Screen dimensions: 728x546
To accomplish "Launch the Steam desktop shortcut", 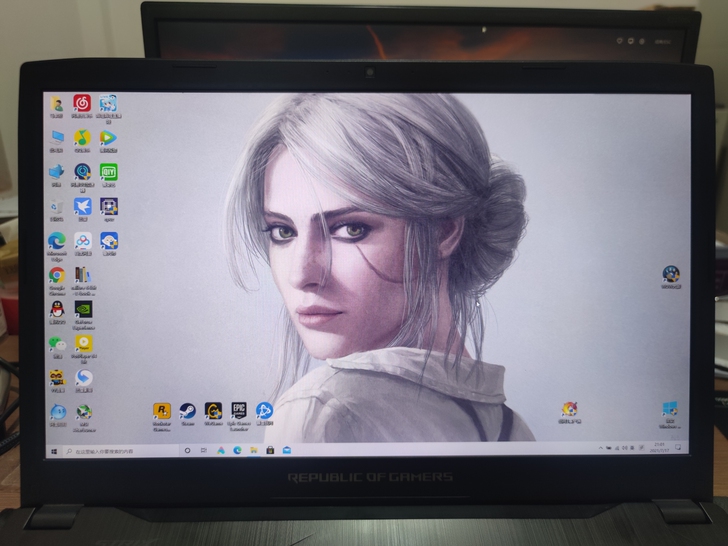I will (x=188, y=411).
